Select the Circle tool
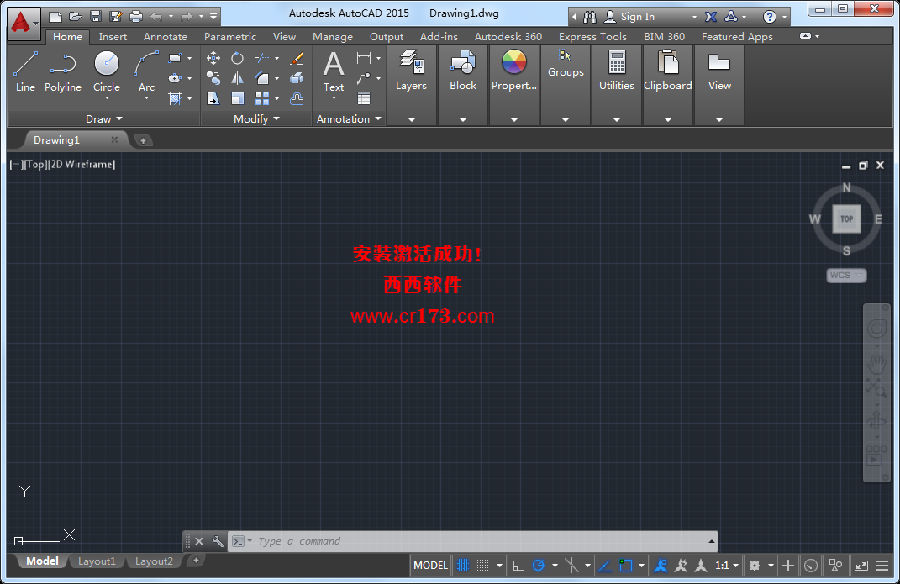Screen dimensions: 900x584 (106, 71)
